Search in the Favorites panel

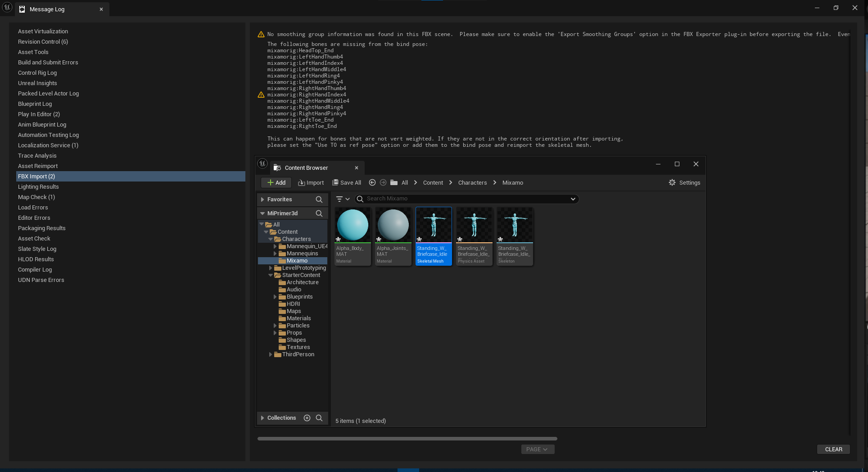(x=319, y=200)
